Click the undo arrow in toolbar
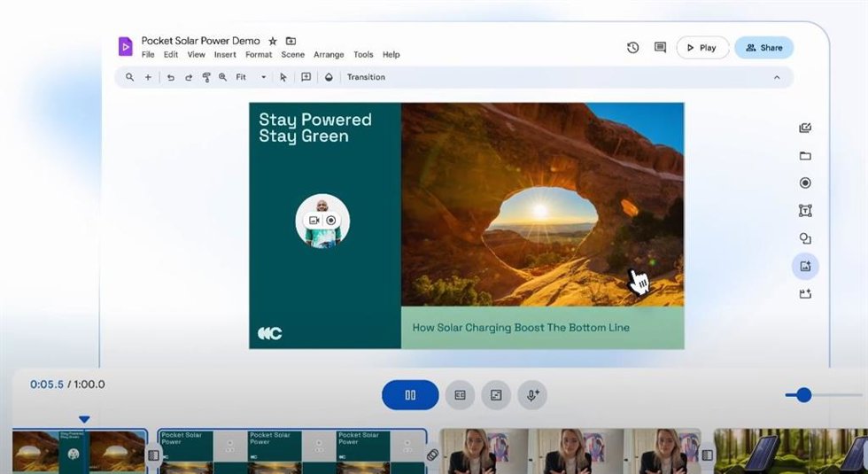The image size is (868, 474). tap(170, 78)
